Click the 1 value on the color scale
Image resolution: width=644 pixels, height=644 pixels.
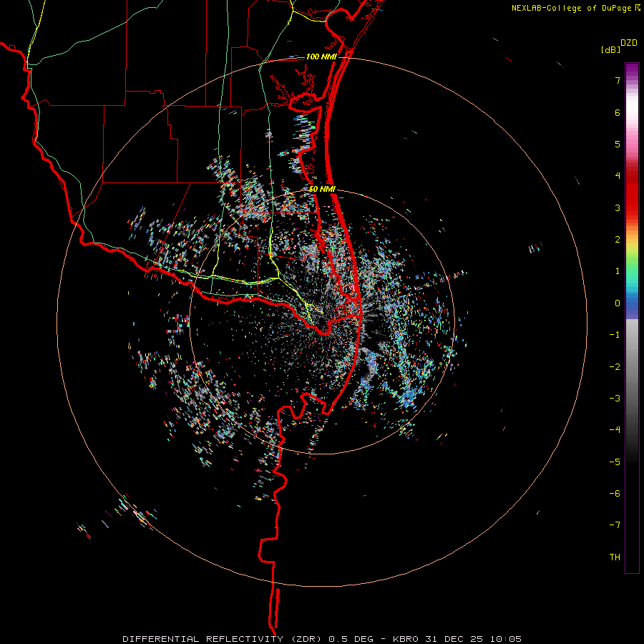pos(618,271)
